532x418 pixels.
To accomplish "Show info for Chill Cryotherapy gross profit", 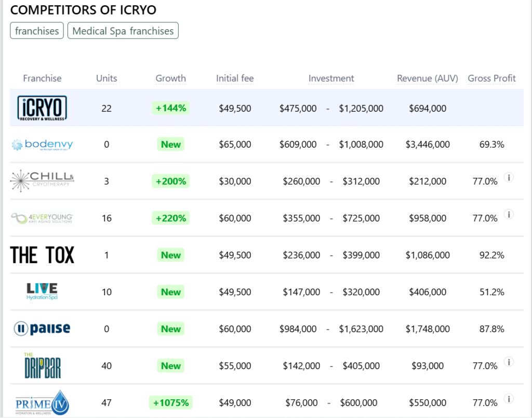I will coord(509,177).
